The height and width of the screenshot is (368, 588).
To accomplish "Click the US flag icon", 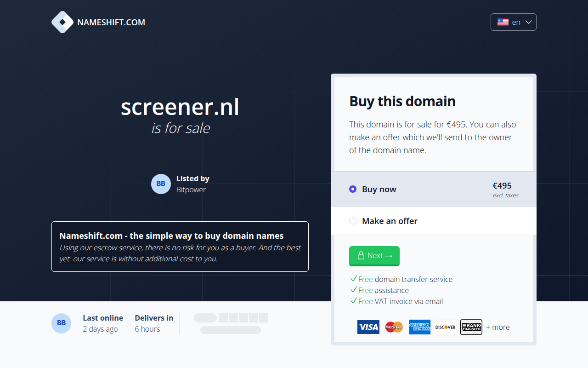I will tap(503, 22).
